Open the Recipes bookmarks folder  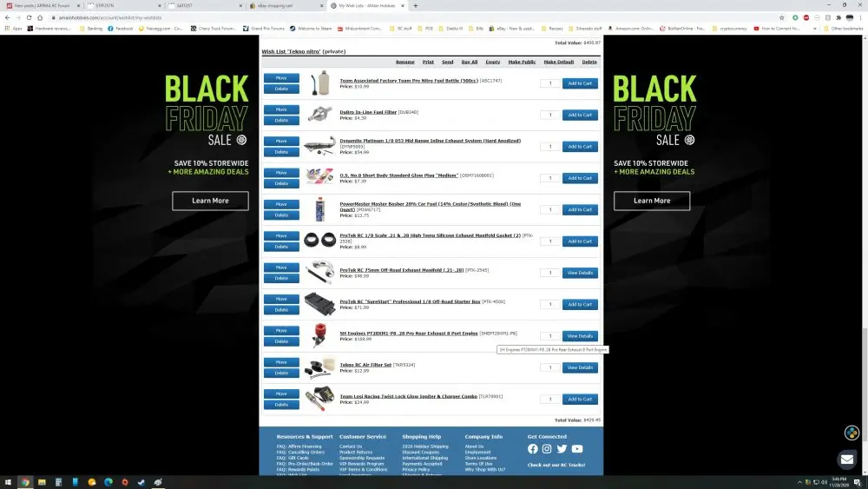coord(552,29)
